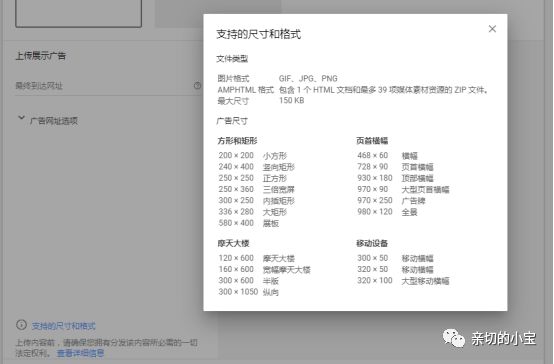The image size is (554, 364).
Task: Click the 广告尺寸 heading in the dialog
Action: (x=232, y=121)
